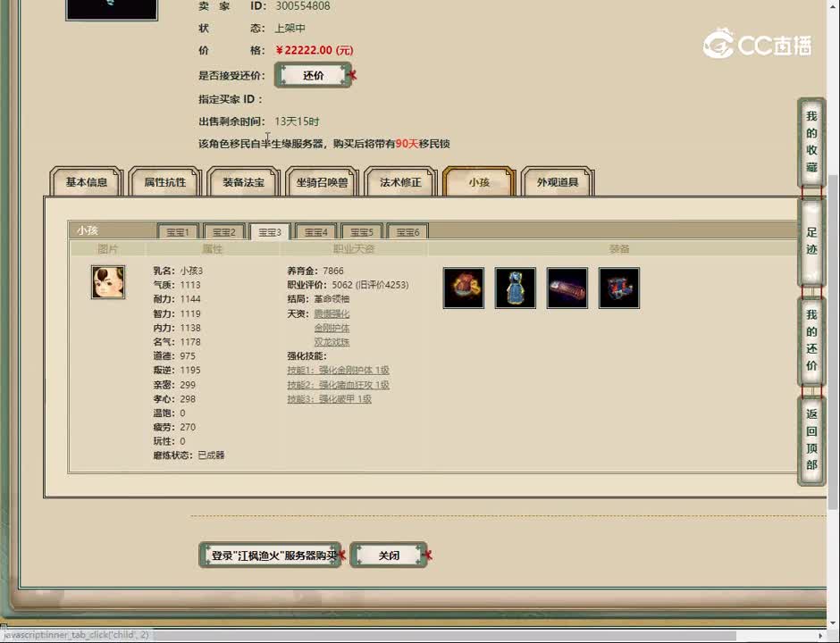This screenshot has width=840, height=643.
Task: Click 磨炼状态 value 已成器
Action: point(211,455)
